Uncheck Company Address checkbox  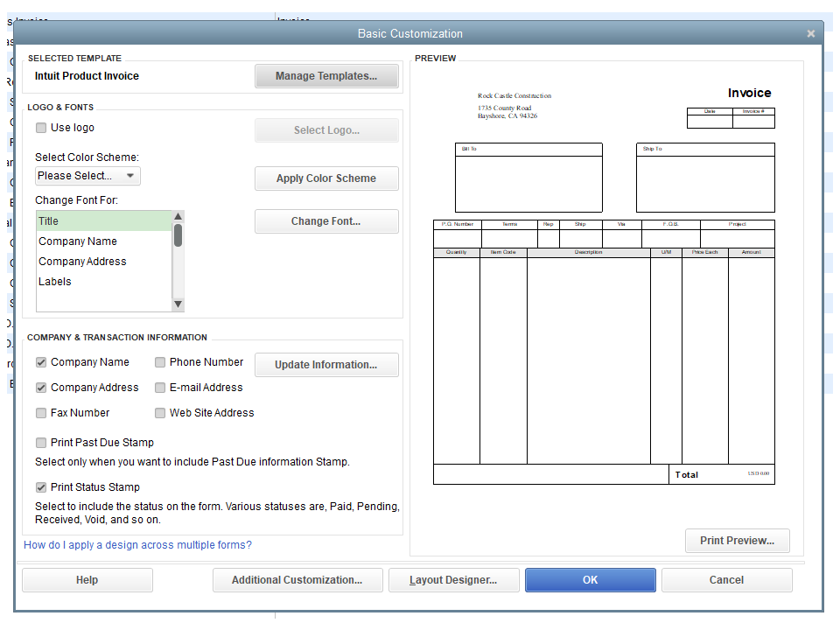41,388
